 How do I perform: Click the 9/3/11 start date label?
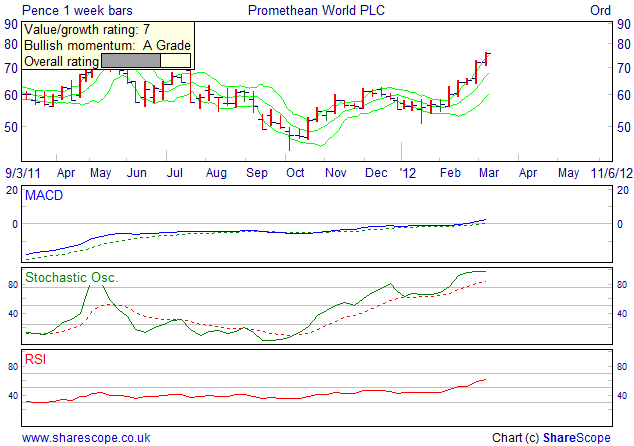pyautogui.click(x=23, y=173)
